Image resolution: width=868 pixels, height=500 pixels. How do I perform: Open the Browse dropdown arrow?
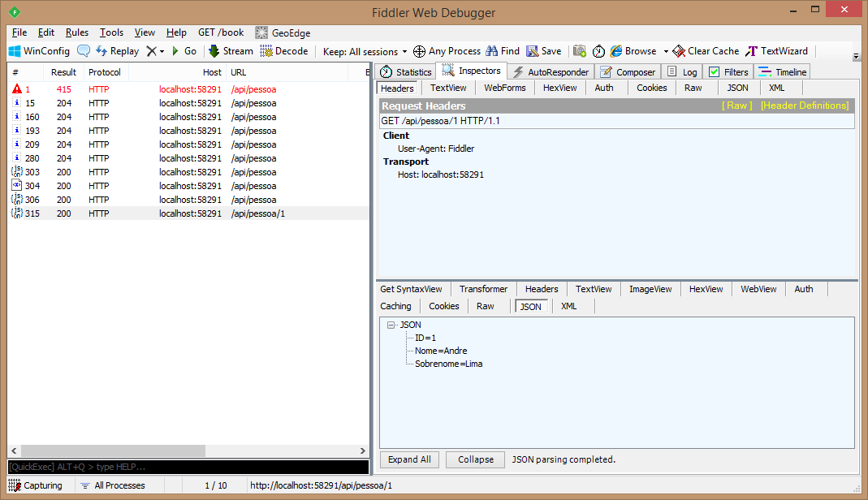[x=666, y=51]
